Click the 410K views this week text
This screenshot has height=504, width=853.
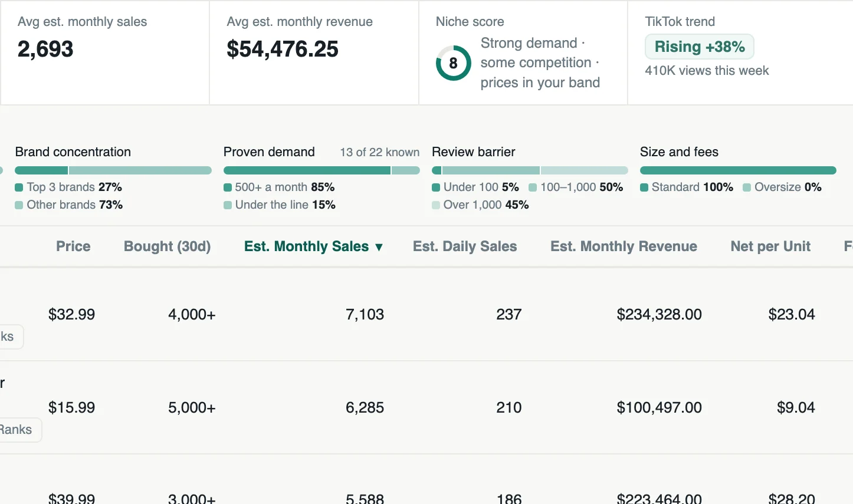tap(707, 71)
